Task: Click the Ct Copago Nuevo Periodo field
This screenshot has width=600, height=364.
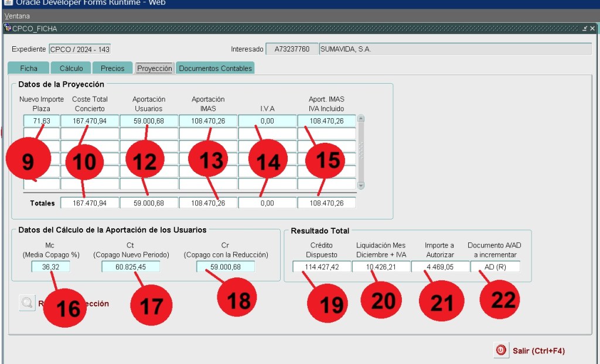Action: pyautogui.click(x=130, y=267)
